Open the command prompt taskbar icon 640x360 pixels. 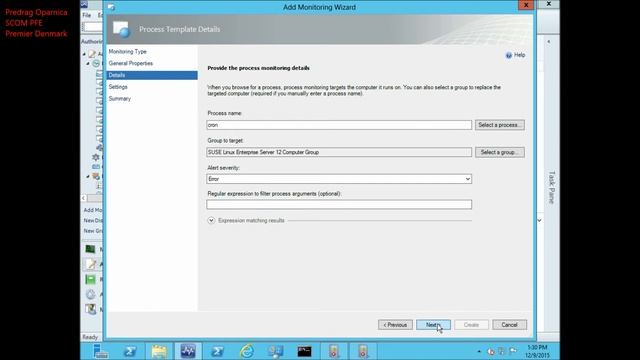click(x=304, y=351)
